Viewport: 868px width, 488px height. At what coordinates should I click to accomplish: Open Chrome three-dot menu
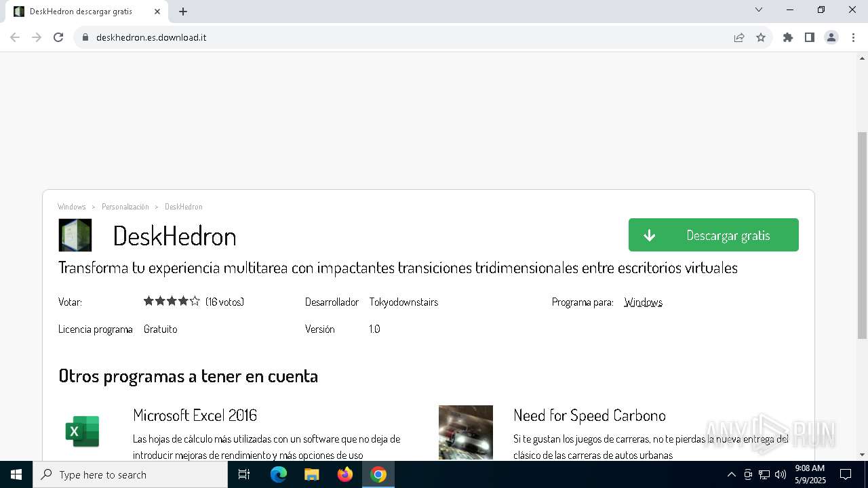coord(853,37)
